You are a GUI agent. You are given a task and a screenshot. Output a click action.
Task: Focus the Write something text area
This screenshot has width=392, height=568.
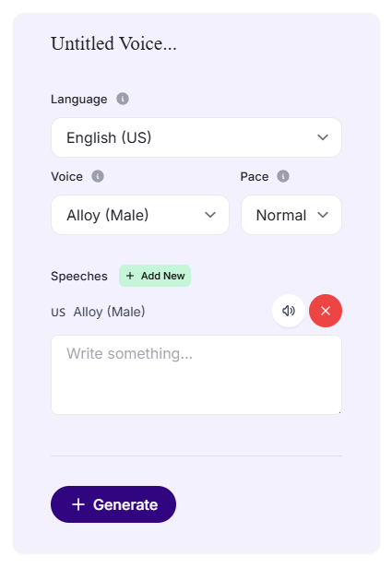point(196,374)
